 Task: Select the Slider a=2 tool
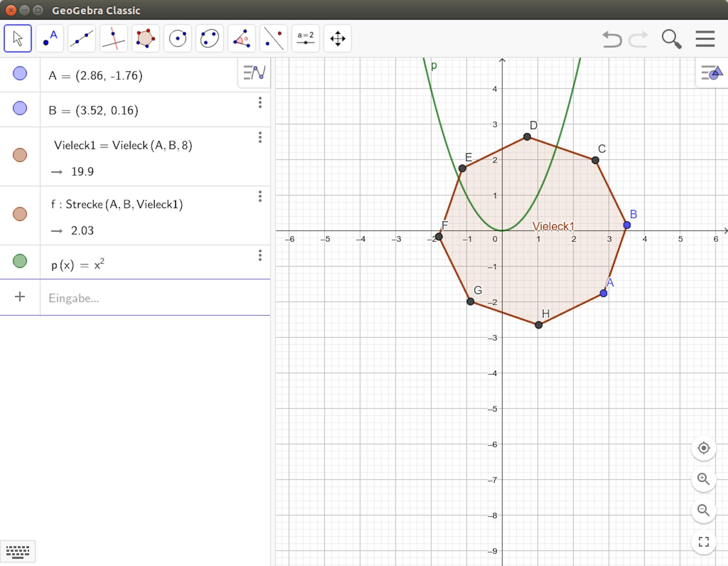306,38
